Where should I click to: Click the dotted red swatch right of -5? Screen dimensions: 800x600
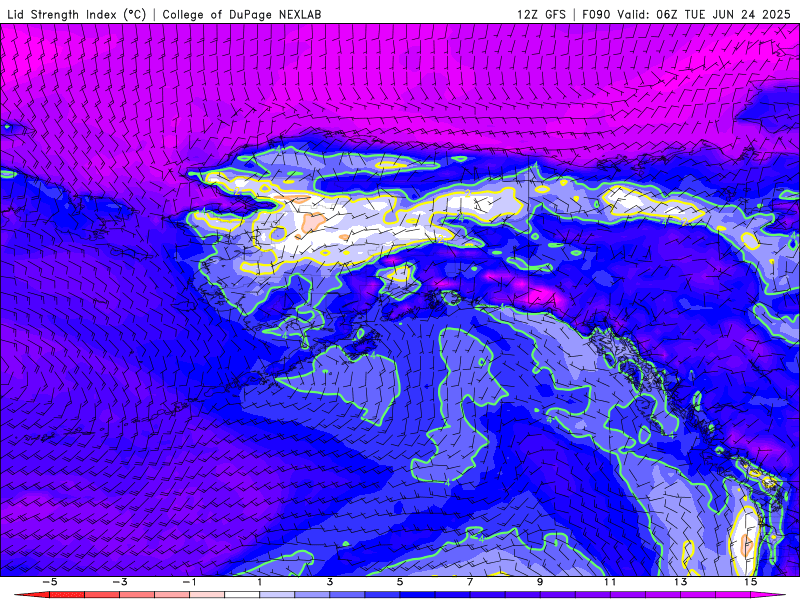click(x=67, y=595)
